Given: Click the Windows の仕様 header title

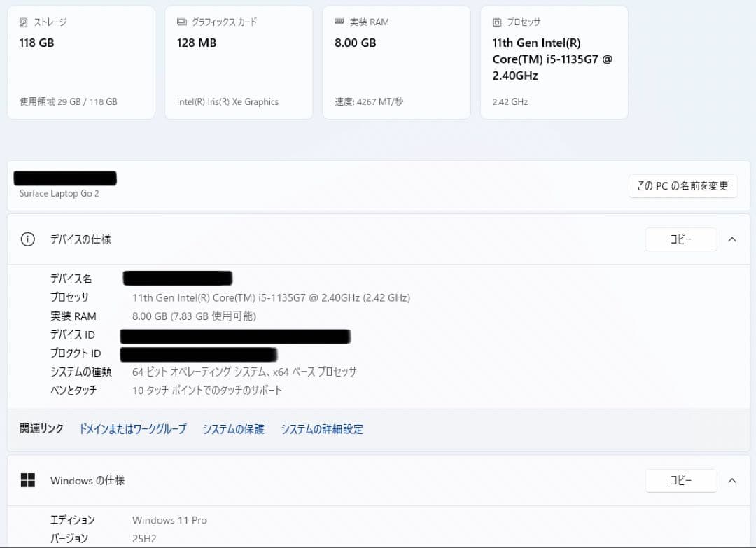Looking at the screenshot, I should pos(87,481).
